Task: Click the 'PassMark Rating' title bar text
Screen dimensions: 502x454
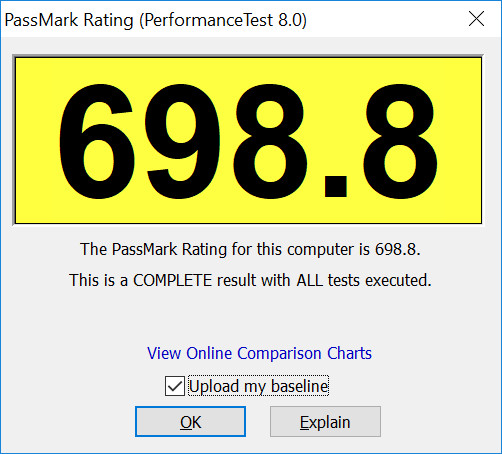Action: (x=69, y=20)
